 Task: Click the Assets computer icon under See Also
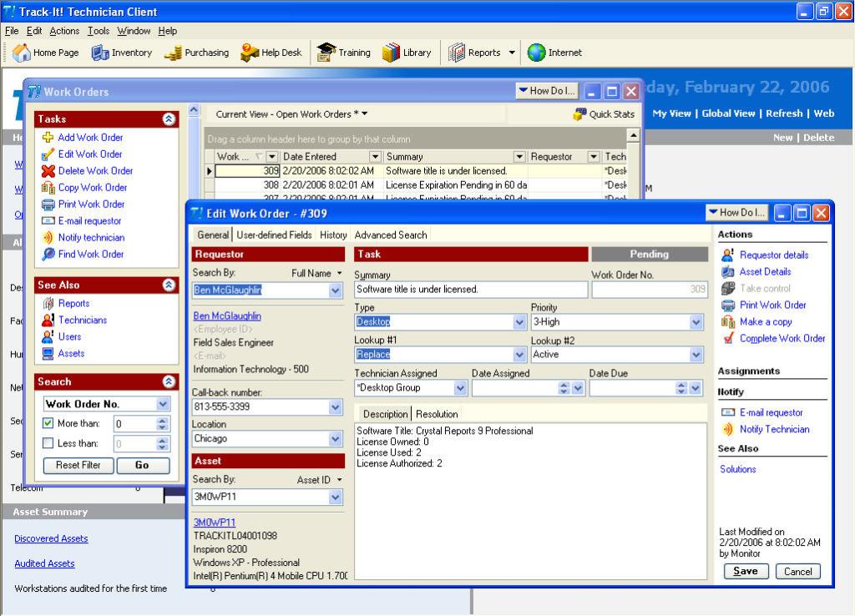coord(48,353)
